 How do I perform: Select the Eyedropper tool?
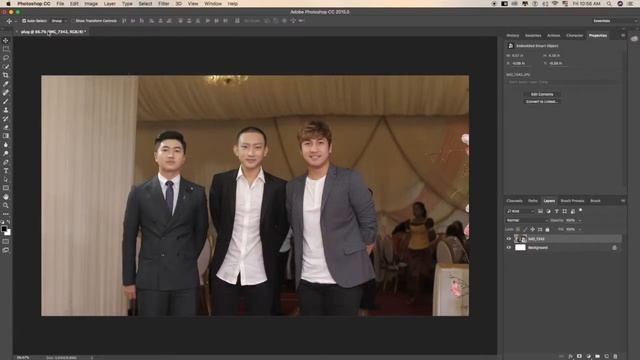(6, 84)
